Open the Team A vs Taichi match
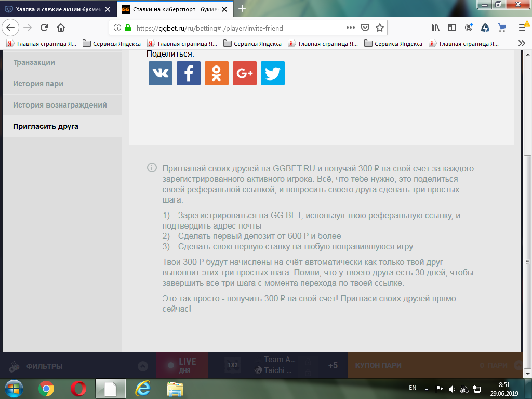 [x=275, y=365]
